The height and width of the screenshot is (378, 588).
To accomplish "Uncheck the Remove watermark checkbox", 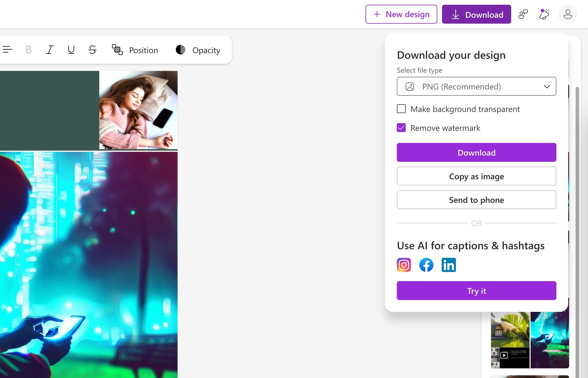I will 401,128.
